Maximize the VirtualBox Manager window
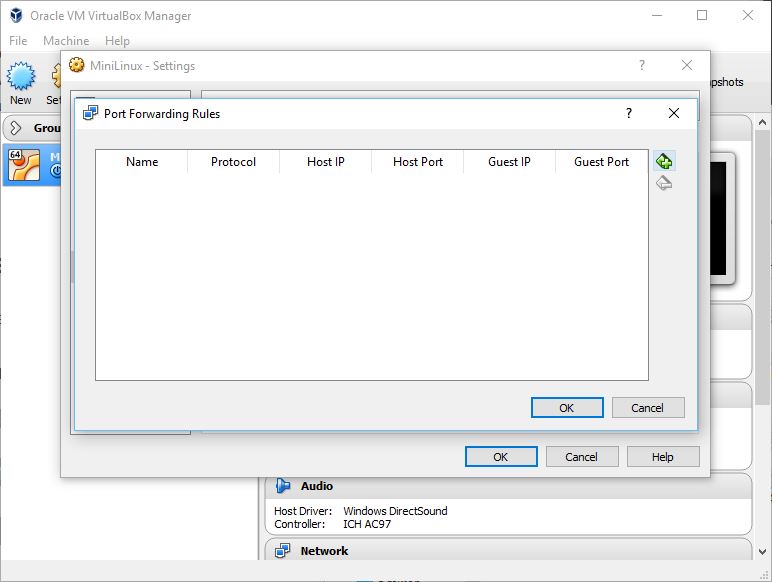Screen dimensions: 772x582 click(x=702, y=15)
